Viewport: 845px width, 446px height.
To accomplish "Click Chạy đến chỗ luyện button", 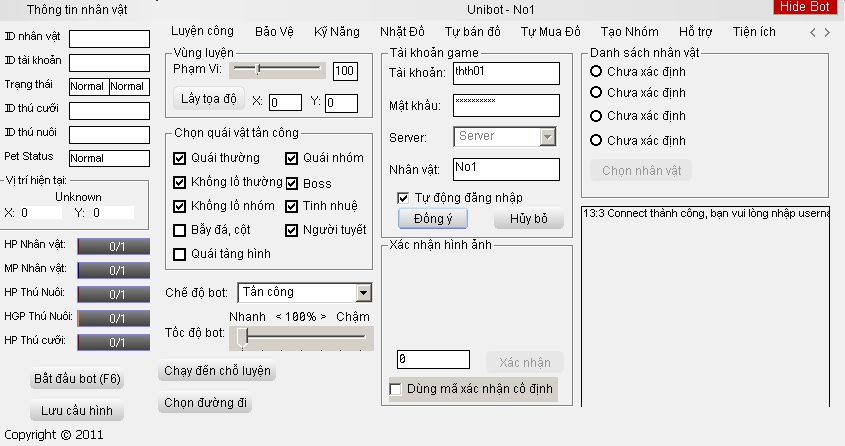I will pyautogui.click(x=217, y=371).
